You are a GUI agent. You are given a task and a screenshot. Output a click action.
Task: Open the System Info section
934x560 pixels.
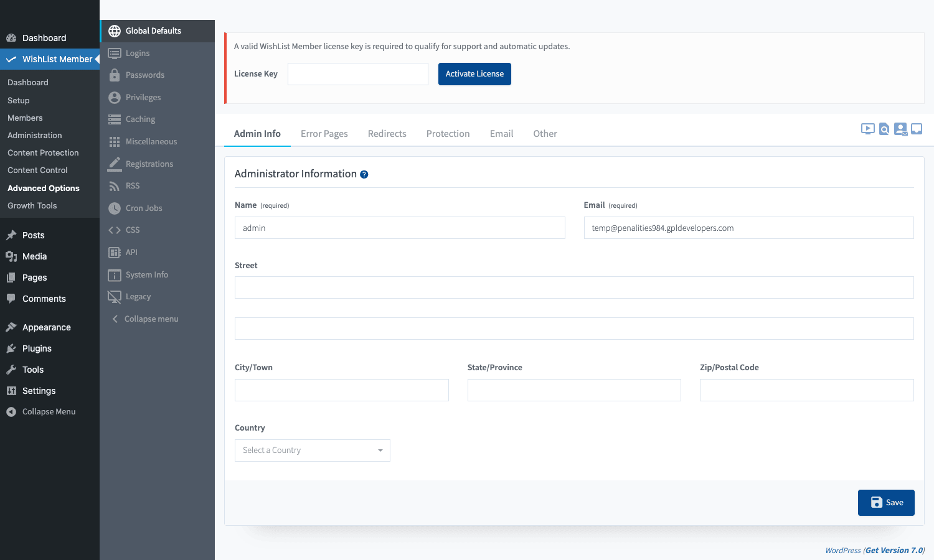[x=158, y=275]
